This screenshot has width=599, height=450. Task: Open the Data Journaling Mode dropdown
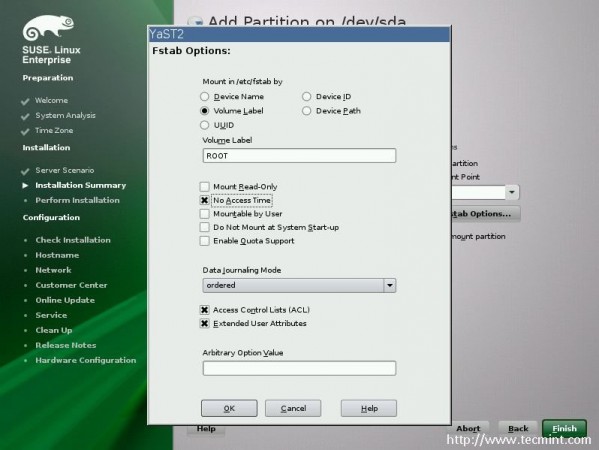[299, 285]
